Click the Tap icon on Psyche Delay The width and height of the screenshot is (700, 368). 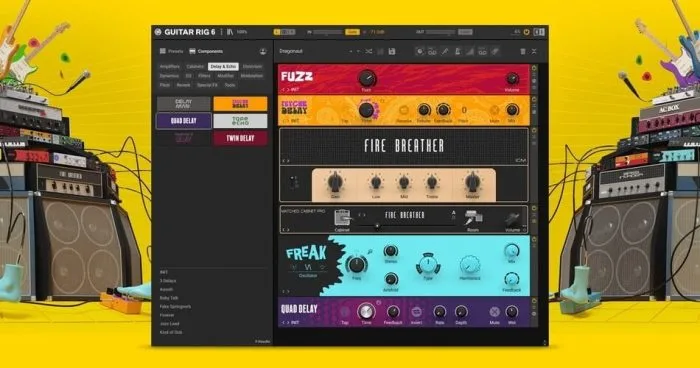tap(345, 110)
